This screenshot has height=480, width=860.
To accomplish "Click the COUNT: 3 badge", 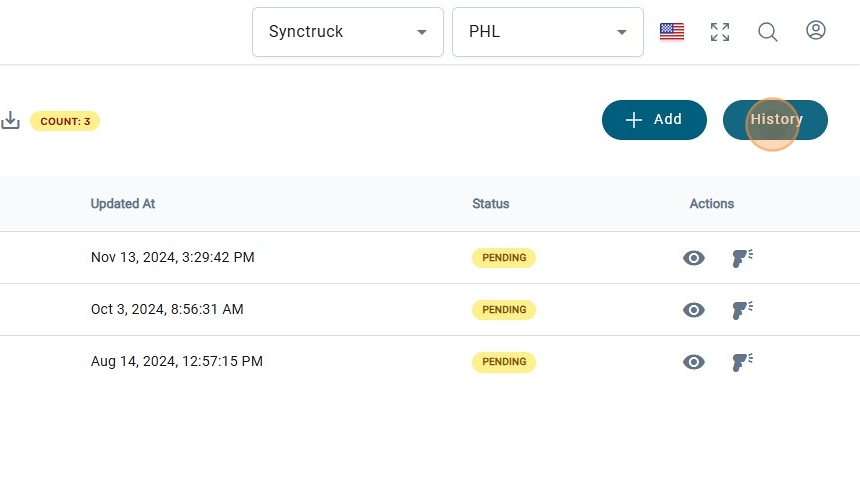I will click(x=65, y=121).
